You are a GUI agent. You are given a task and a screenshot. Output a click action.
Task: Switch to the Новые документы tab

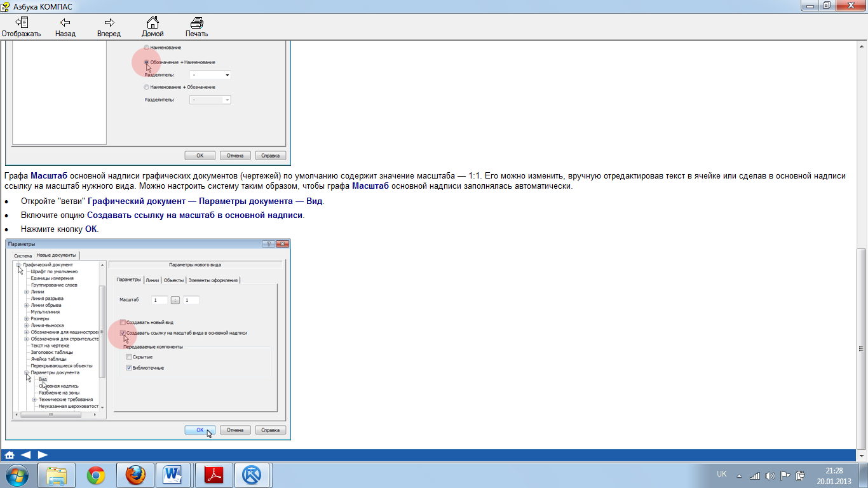[56, 255]
